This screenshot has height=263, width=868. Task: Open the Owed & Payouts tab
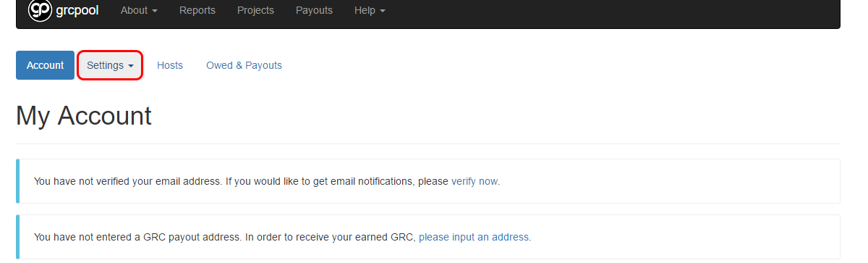pos(244,65)
